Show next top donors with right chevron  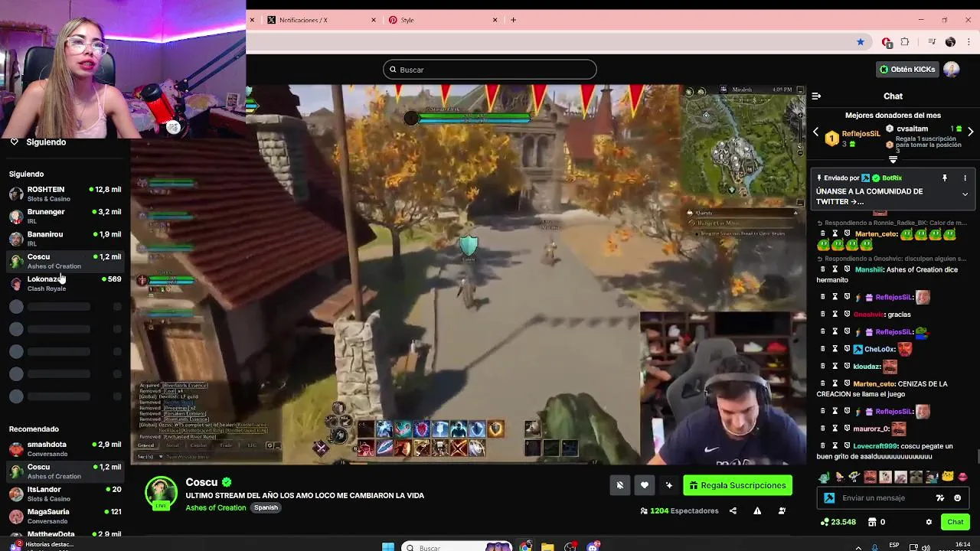(x=970, y=132)
